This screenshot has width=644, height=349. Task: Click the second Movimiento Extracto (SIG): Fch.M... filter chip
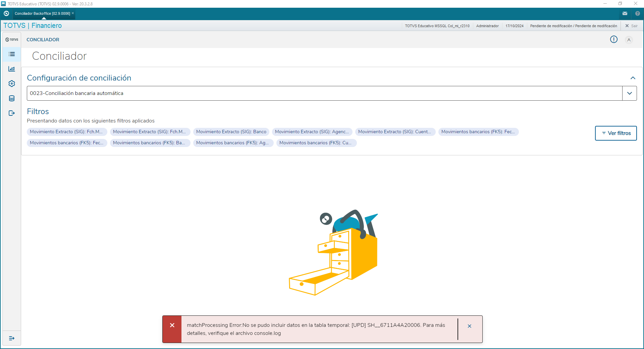click(x=150, y=132)
